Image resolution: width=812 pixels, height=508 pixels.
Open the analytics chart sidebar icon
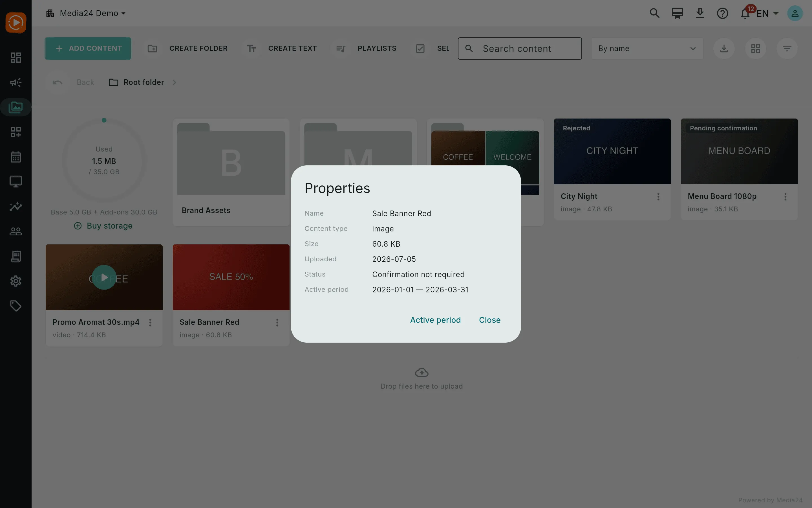click(x=16, y=206)
